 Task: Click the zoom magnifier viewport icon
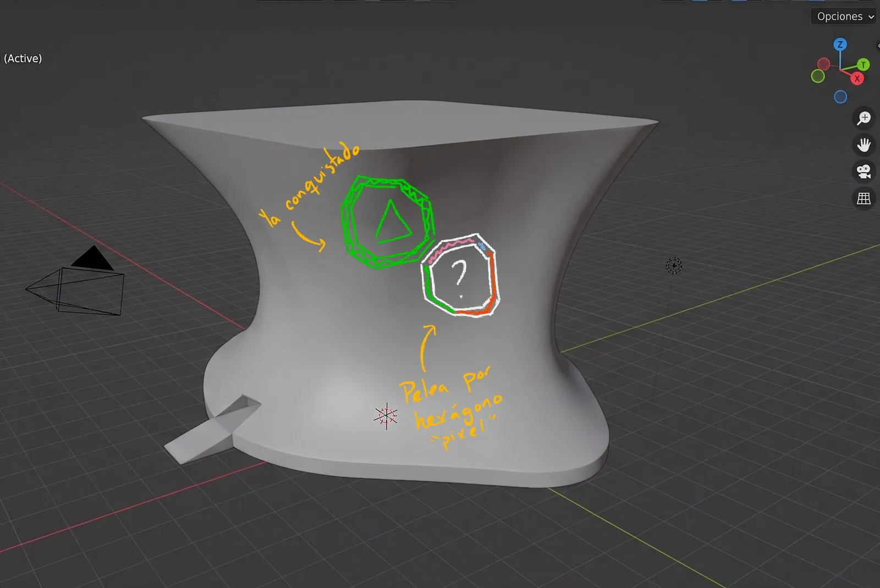[x=864, y=118]
